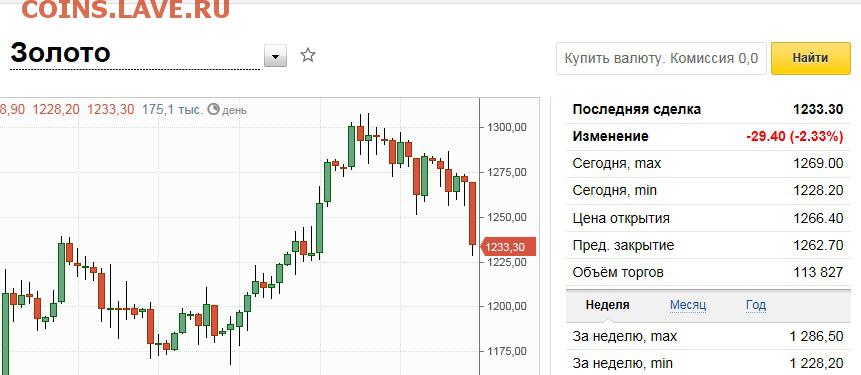Select the день chart interval
861x375 pixels.
pos(234,110)
